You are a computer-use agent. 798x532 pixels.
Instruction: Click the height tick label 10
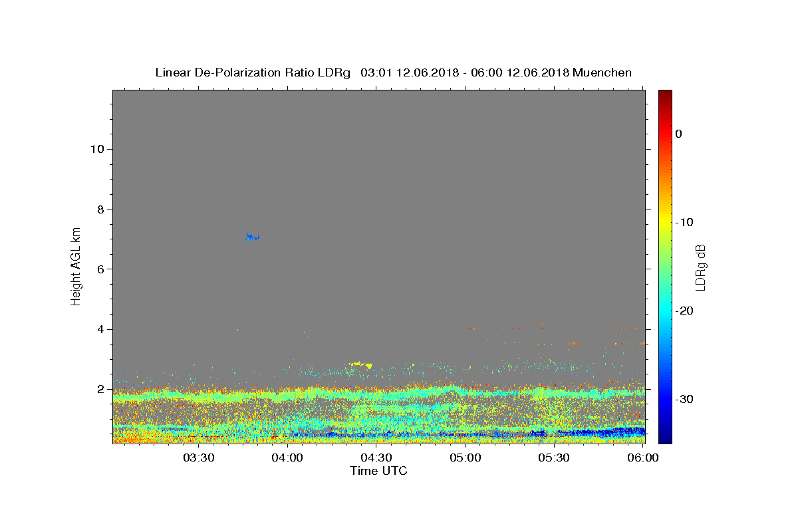point(97,149)
